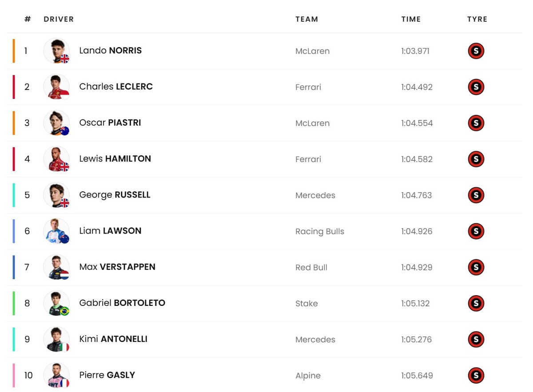Click the DRIVER column header
533x392 pixels.
(x=59, y=19)
